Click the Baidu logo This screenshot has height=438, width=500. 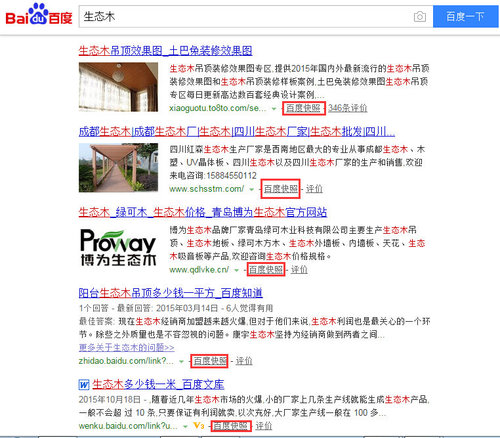coord(39,15)
